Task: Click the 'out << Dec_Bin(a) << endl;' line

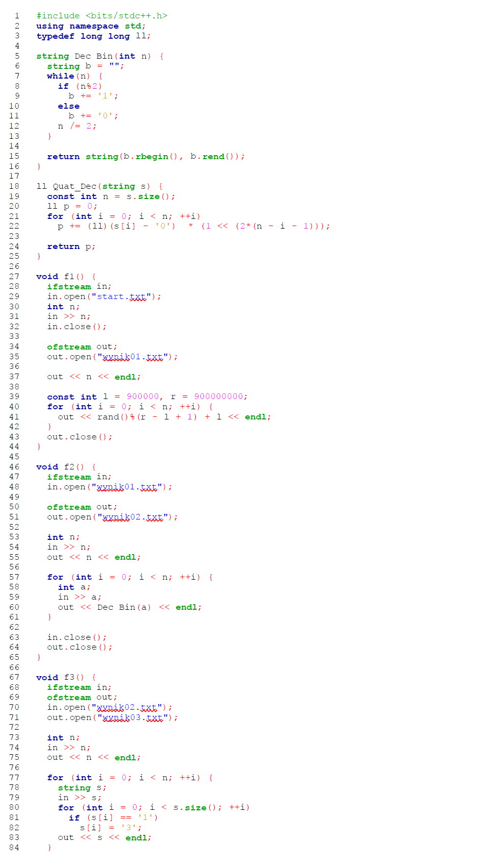Action: pos(130,607)
